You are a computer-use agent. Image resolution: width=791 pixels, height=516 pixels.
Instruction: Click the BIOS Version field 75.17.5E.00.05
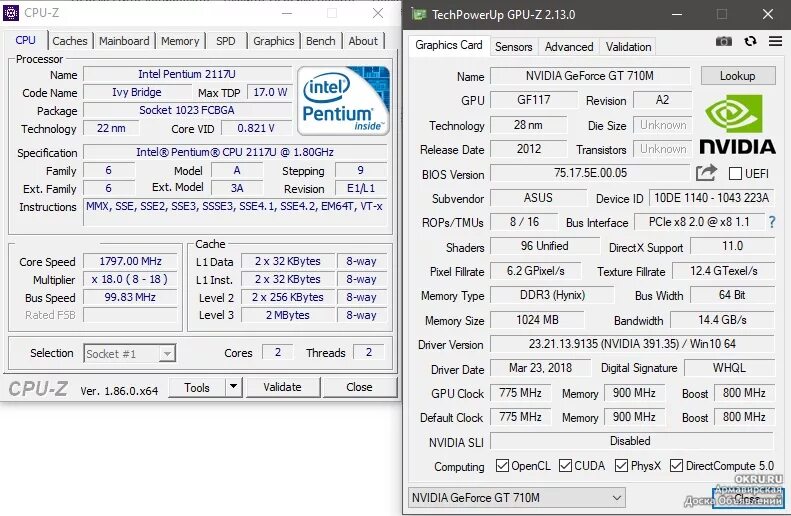click(590, 173)
